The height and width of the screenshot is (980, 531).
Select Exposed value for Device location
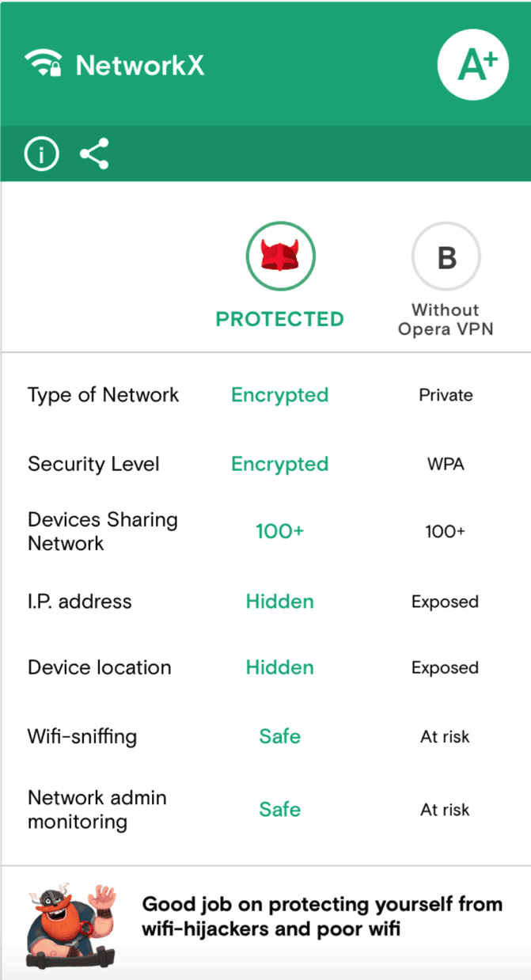445,668
